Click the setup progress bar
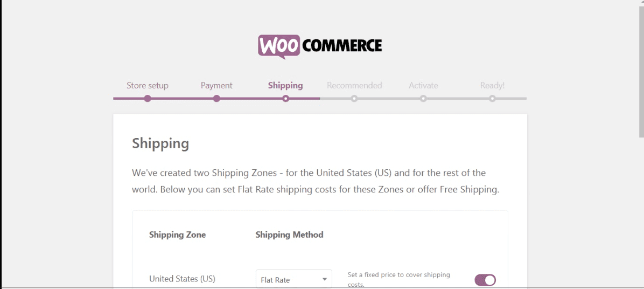Image resolution: width=644 pixels, height=289 pixels. [320, 99]
